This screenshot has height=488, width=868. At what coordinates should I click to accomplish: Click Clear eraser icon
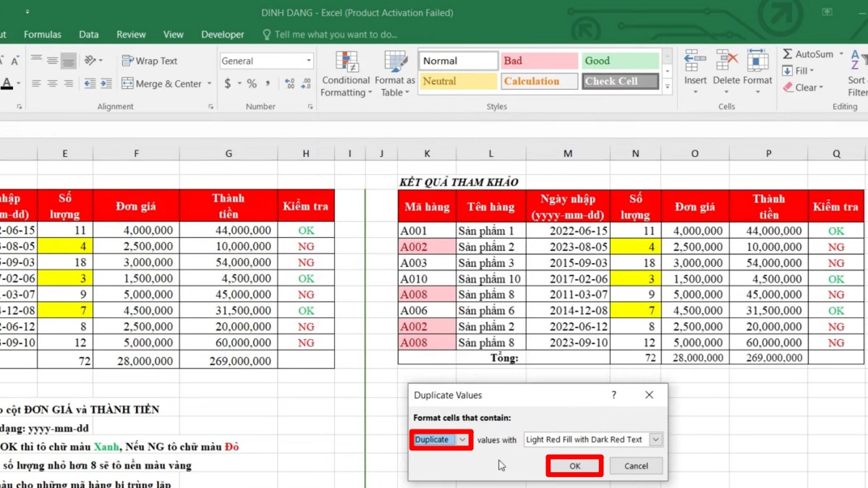coord(788,87)
